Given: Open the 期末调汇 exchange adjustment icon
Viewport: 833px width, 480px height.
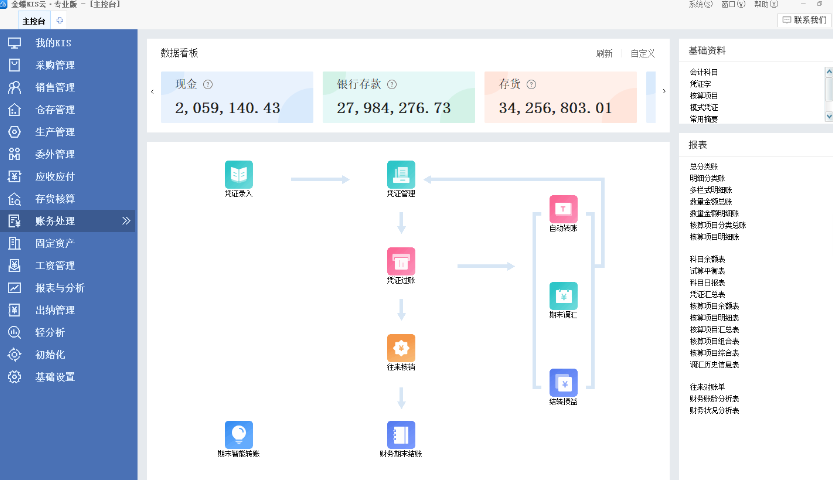Looking at the screenshot, I should pyautogui.click(x=563, y=296).
